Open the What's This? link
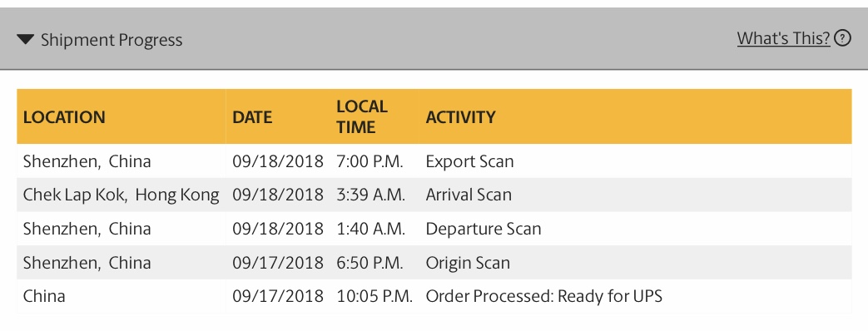 point(783,38)
